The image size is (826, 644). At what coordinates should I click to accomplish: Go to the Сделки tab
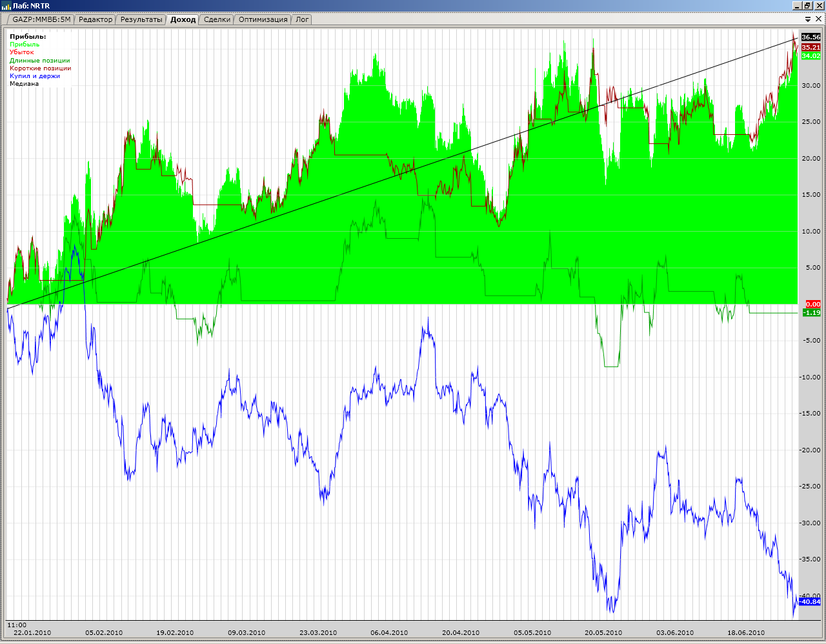[x=217, y=19]
